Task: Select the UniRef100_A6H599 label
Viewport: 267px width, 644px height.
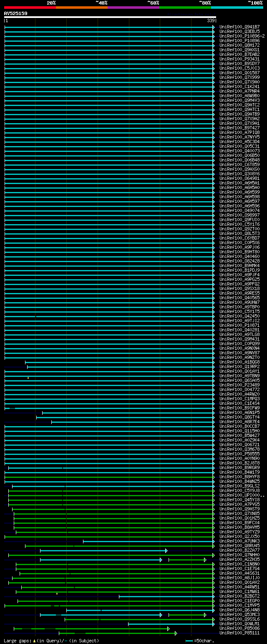Action: (239, 192)
